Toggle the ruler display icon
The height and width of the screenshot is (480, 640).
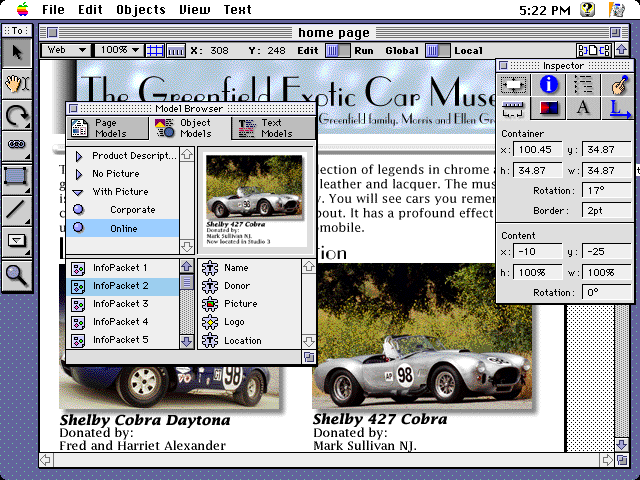176,51
